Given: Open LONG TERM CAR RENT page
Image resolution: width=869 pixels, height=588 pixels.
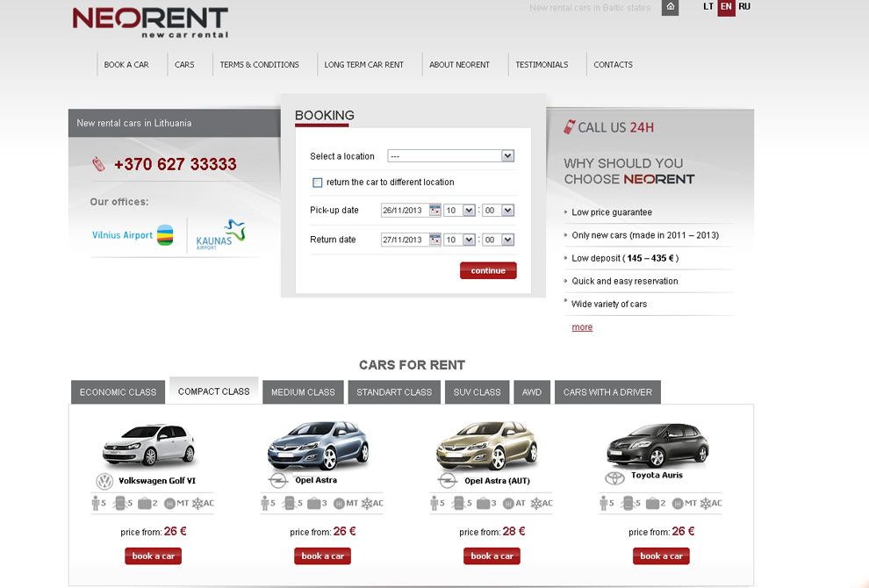Looking at the screenshot, I should (364, 64).
